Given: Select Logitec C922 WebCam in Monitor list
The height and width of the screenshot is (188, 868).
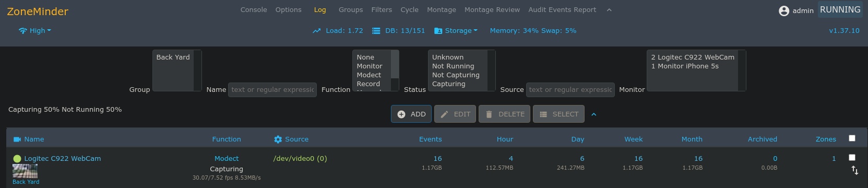Looking at the screenshot, I should [x=693, y=57].
